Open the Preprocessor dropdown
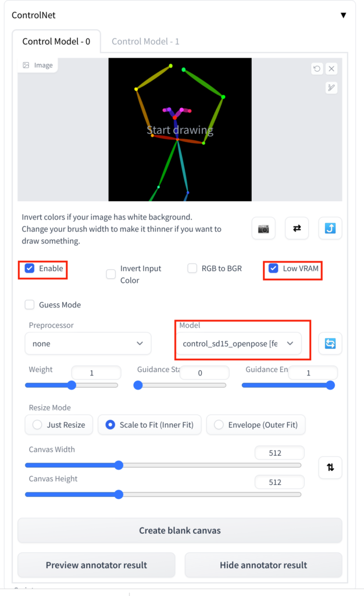This screenshot has height=596, width=364. pyautogui.click(x=88, y=343)
